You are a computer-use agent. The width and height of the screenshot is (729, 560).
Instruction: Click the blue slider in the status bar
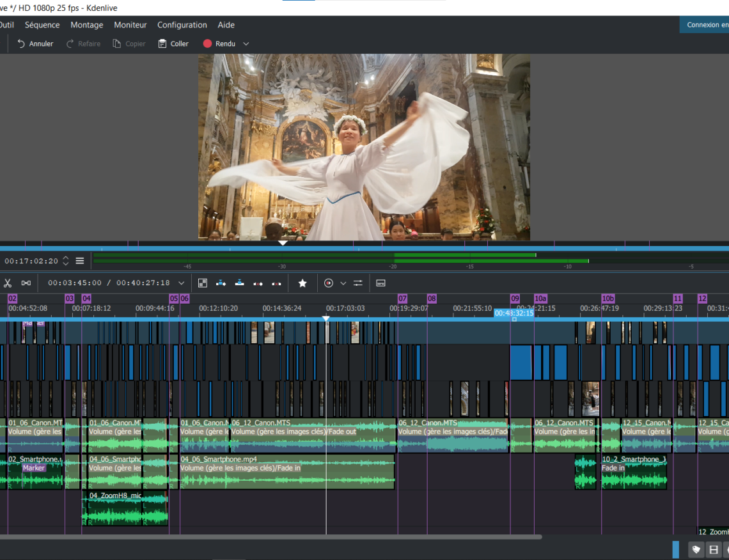(x=675, y=550)
